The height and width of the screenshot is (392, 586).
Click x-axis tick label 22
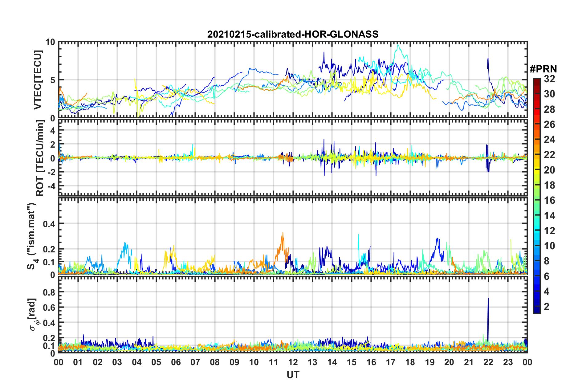tap(488, 362)
